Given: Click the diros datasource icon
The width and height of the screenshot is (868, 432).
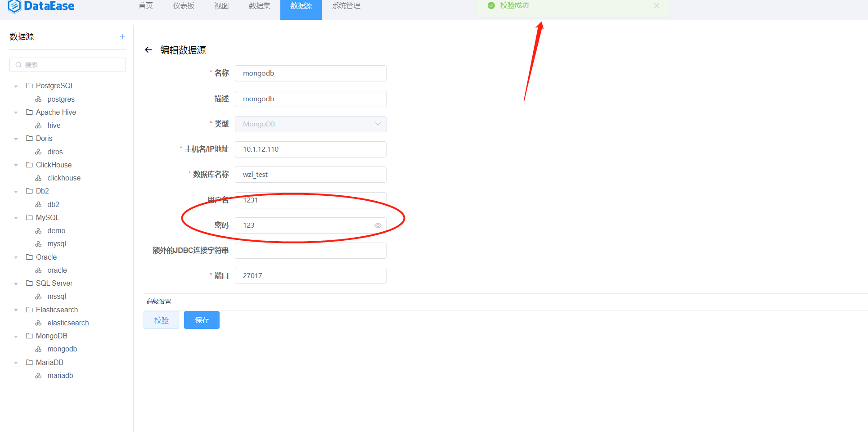Looking at the screenshot, I should pyautogui.click(x=39, y=152).
